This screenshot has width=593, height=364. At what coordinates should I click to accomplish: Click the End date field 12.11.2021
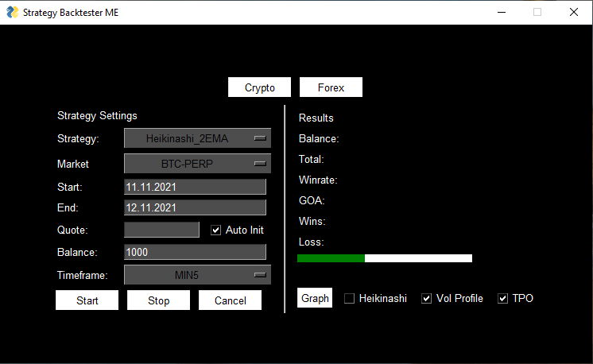(x=195, y=207)
